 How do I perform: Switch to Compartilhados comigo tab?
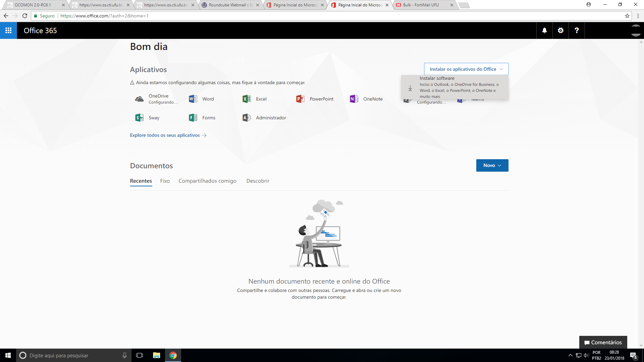click(207, 181)
